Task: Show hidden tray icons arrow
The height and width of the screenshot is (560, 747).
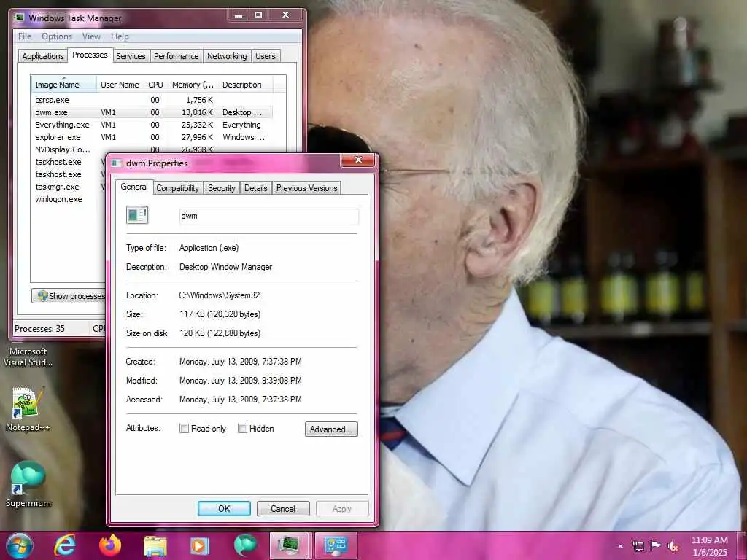Action: 620,546
